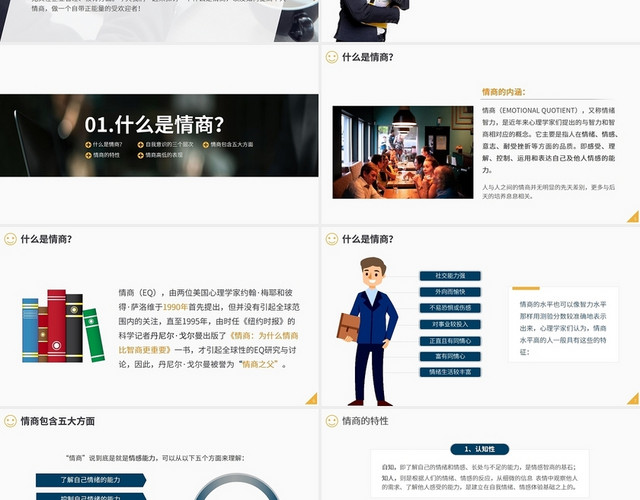Screen dimensions: 640x500
Task: Select the 富有同情心 label
Action: click(450, 356)
